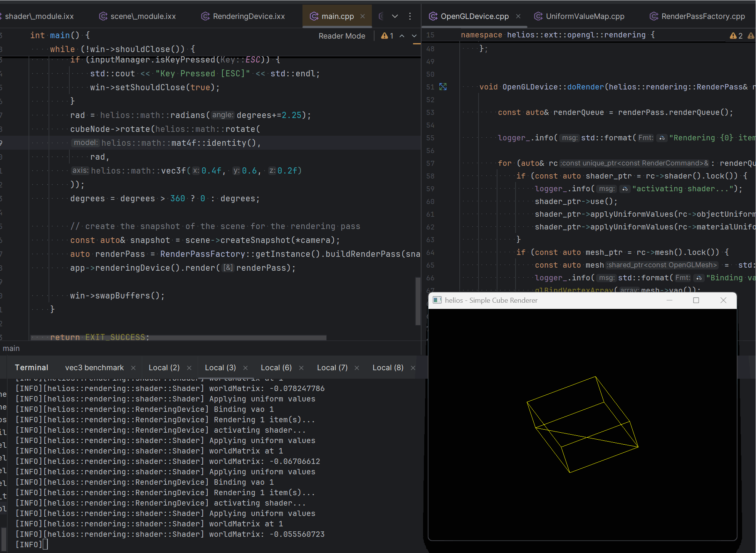Click the Fmt inlay hint on line 55
Screen dimensions: 756x553
click(646, 138)
